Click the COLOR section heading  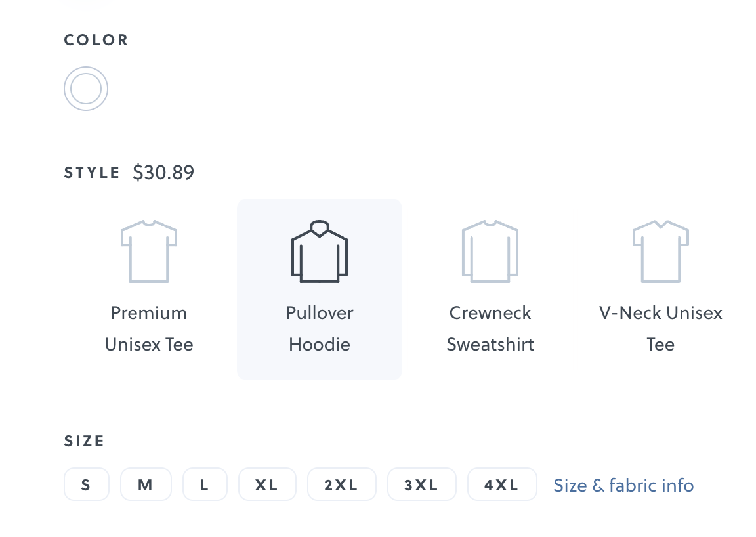coord(96,40)
